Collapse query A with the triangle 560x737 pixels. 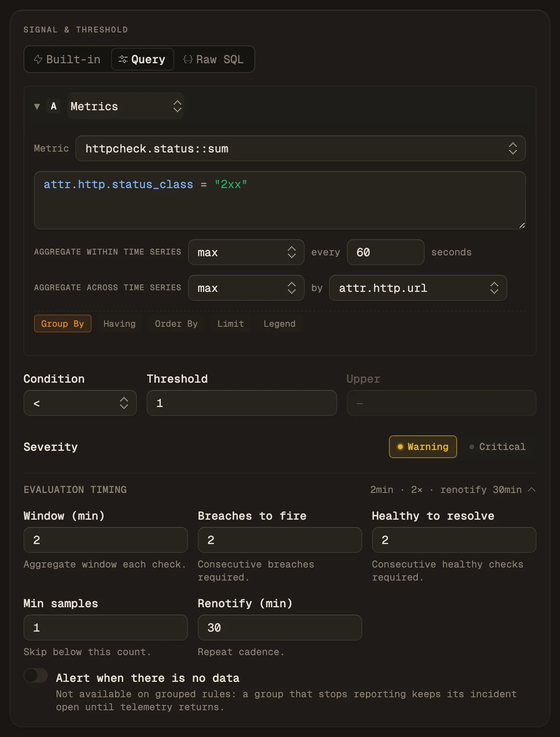tap(37, 106)
